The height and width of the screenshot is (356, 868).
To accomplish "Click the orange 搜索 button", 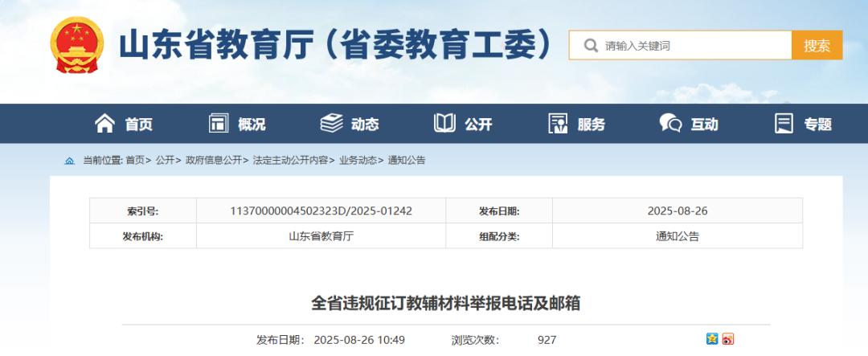I will tap(817, 45).
